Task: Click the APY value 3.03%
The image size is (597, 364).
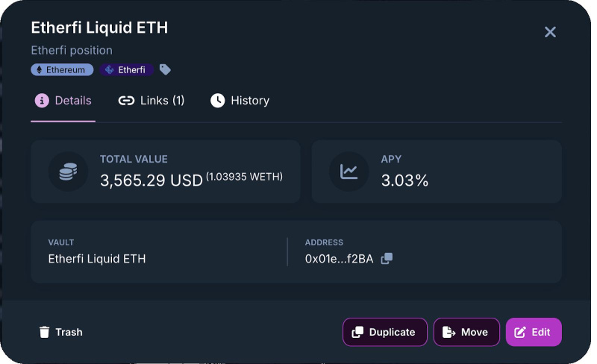Action: pos(404,181)
